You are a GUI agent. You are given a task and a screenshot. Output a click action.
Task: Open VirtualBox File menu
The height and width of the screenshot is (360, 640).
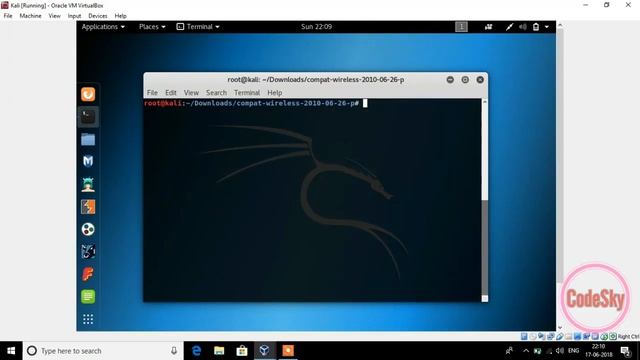pos(8,16)
